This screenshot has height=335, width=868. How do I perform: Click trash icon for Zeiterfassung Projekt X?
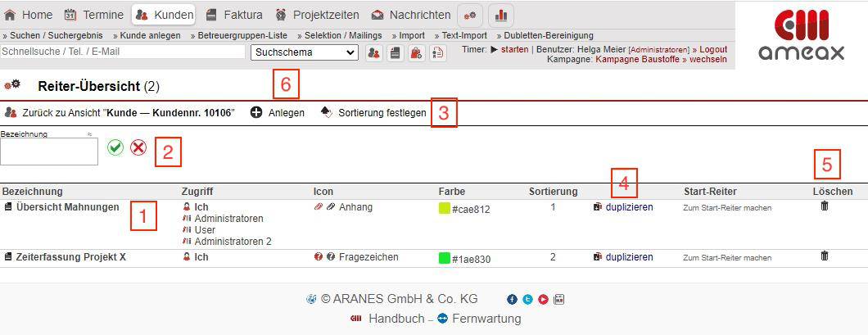click(824, 256)
